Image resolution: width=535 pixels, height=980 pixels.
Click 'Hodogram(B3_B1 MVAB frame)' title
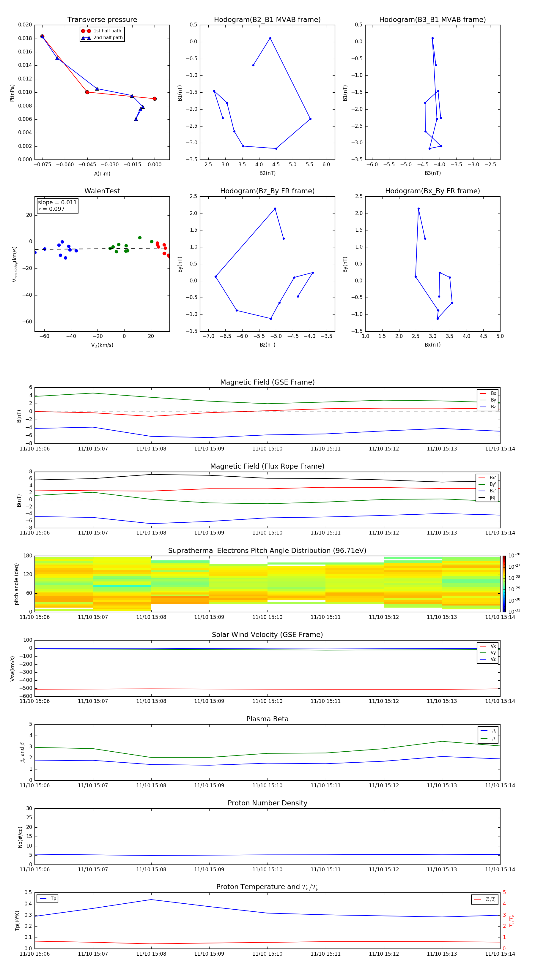pyautogui.click(x=432, y=20)
